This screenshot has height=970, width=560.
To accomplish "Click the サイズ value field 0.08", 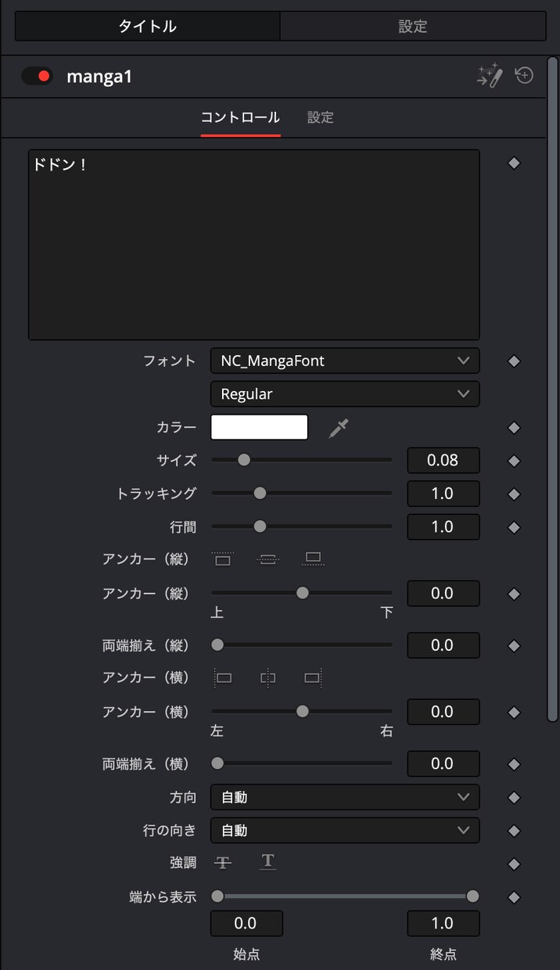I will [443, 460].
